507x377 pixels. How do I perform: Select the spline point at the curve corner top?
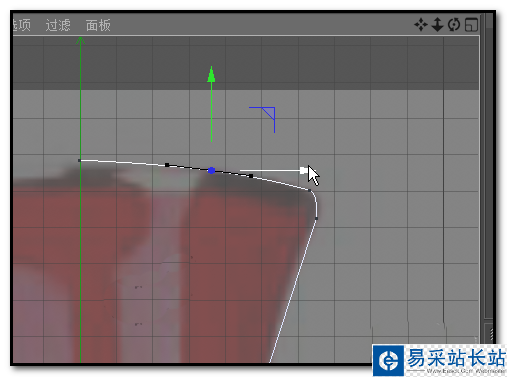click(x=310, y=190)
